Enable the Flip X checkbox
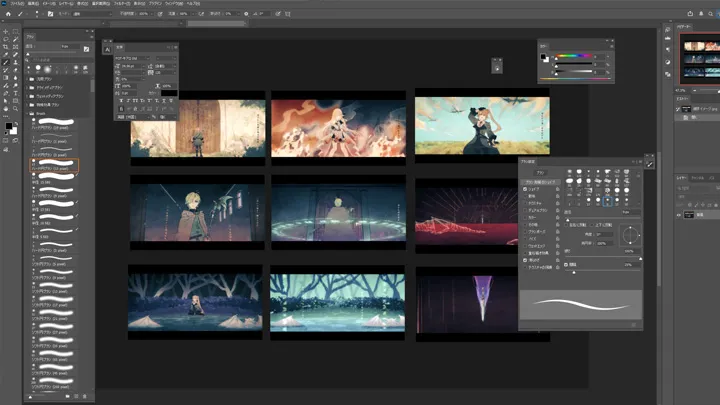This screenshot has width=720, height=405. coord(566,225)
